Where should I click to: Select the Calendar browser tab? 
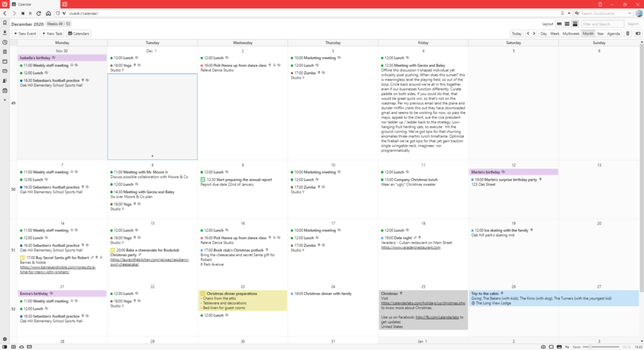tap(35, 4)
